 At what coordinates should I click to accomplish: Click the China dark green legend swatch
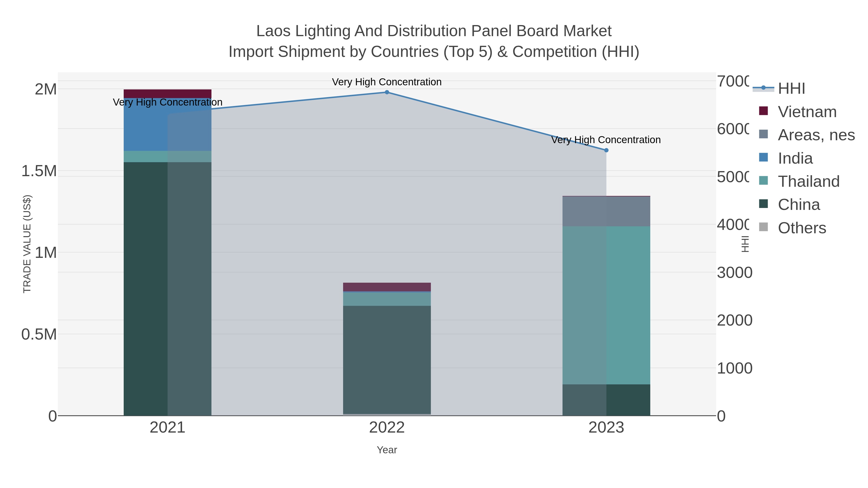[763, 204]
